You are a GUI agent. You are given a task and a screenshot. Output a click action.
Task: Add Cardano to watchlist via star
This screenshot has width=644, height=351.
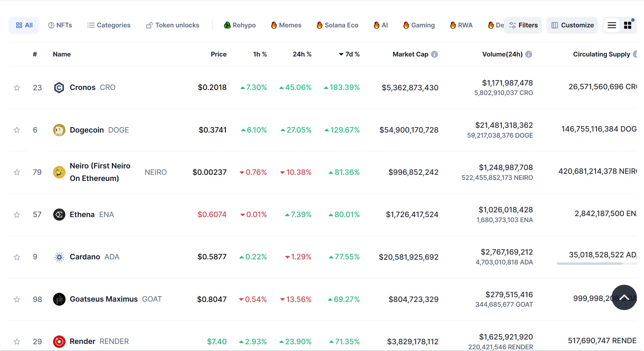click(x=17, y=257)
